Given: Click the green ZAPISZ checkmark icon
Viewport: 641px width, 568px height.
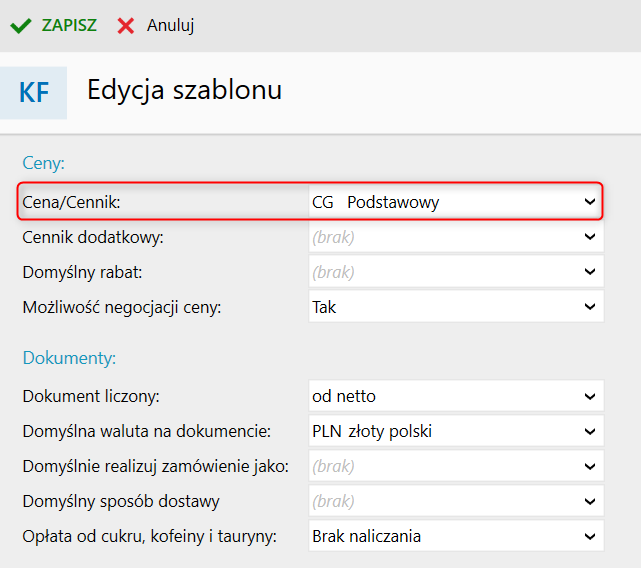Looking at the screenshot, I should (x=20, y=26).
